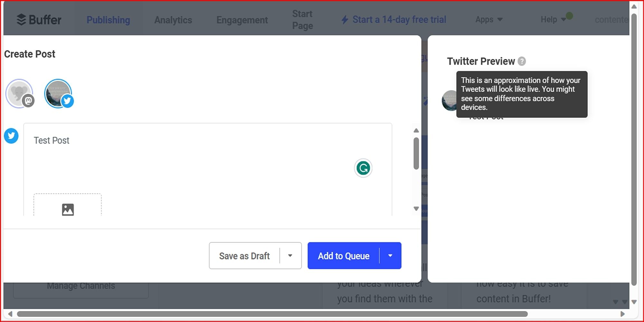This screenshot has width=644, height=322.
Task: Open the Apps dropdown menu
Action: pos(488,20)
